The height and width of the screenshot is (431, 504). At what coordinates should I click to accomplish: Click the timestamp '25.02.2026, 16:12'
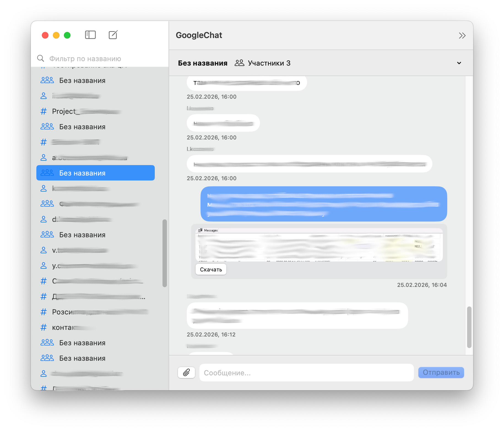[211, 335]
